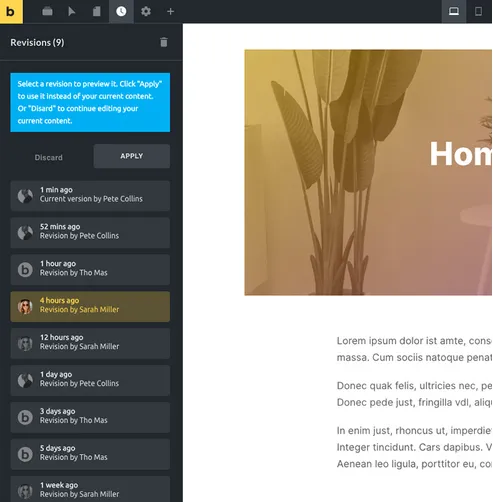Screen dimensions: 493x502
Task: Select the current version from 1 min ago
Action: pos(90,196)
